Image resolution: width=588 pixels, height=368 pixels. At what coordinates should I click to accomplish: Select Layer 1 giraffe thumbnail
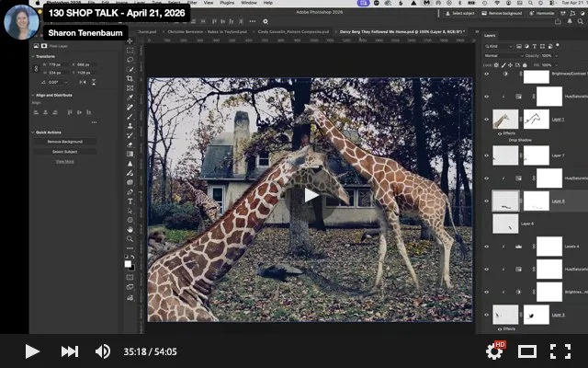(505, 120)
